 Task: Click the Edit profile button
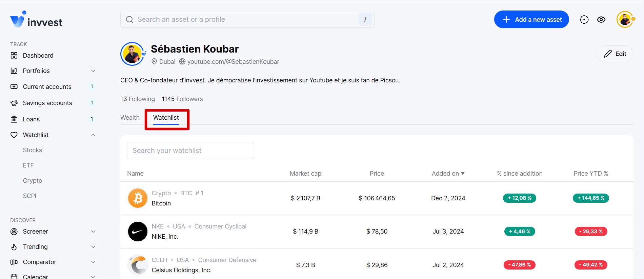pyautogui.click(x=615, y=54)
